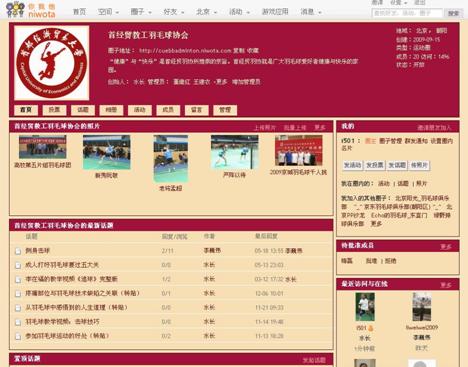The width and height of the screenshot is (468, 367).
Task: Go to 首页 in the top navigation
Action: coord(79,12)
